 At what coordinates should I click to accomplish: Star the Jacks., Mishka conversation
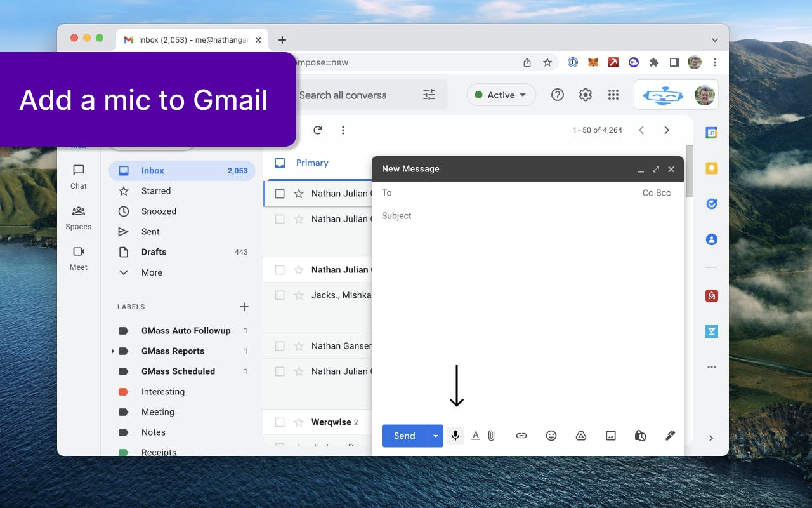point(299,295)
